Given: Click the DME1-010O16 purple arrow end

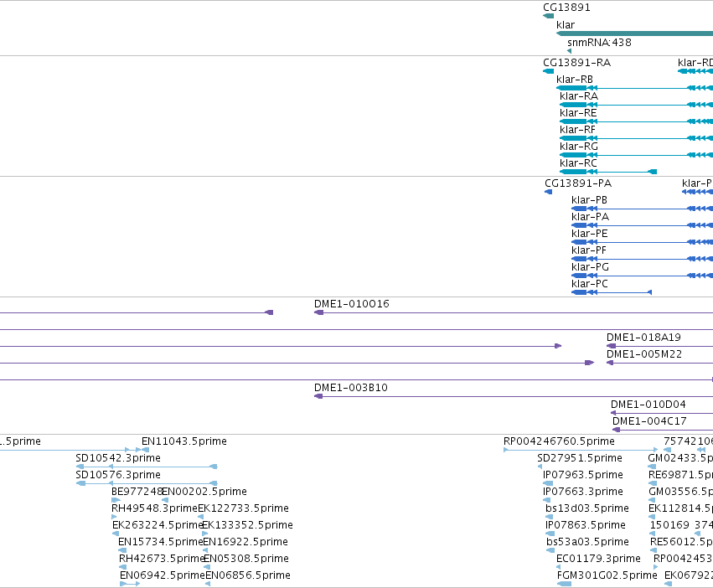Looking at the screenshot, I should coord(318,312).
